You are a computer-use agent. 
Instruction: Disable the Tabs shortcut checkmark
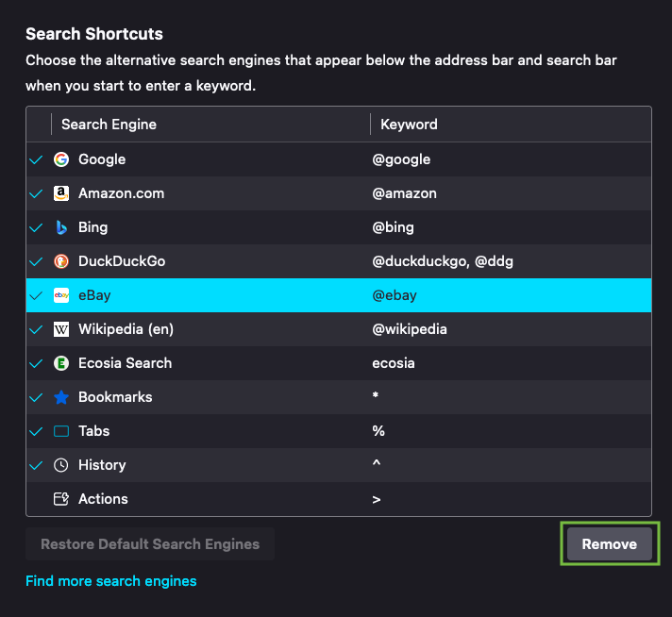click(x=37, y=431)
